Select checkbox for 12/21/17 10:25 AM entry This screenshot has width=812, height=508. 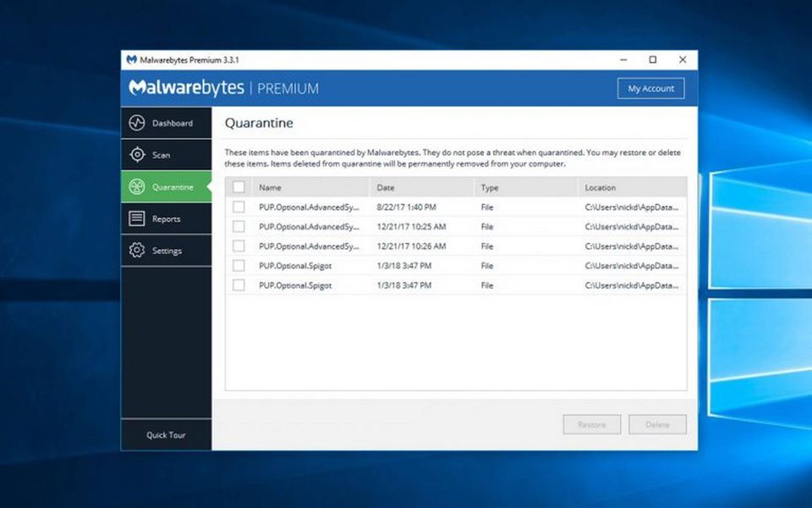(239, 226)
